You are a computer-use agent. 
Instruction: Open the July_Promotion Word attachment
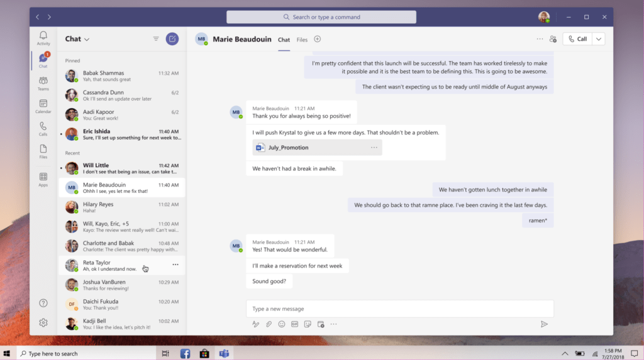coord(317,148)
